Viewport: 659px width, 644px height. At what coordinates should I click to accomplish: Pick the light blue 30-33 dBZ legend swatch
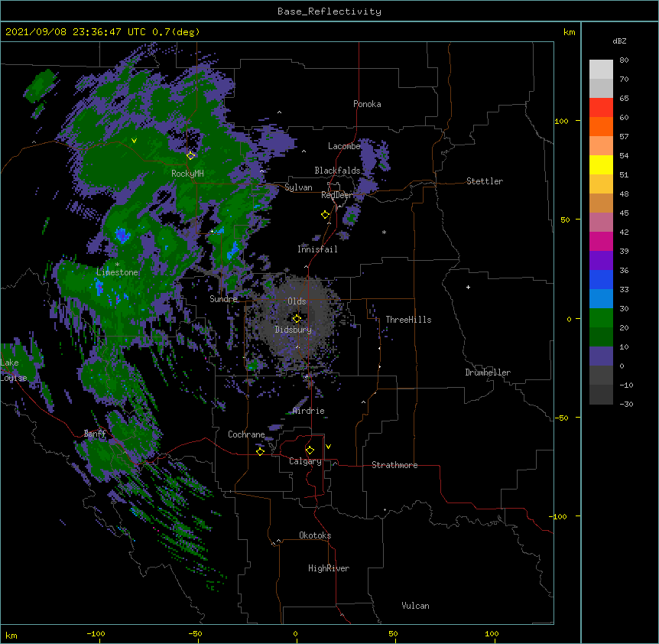pos(601,298)
